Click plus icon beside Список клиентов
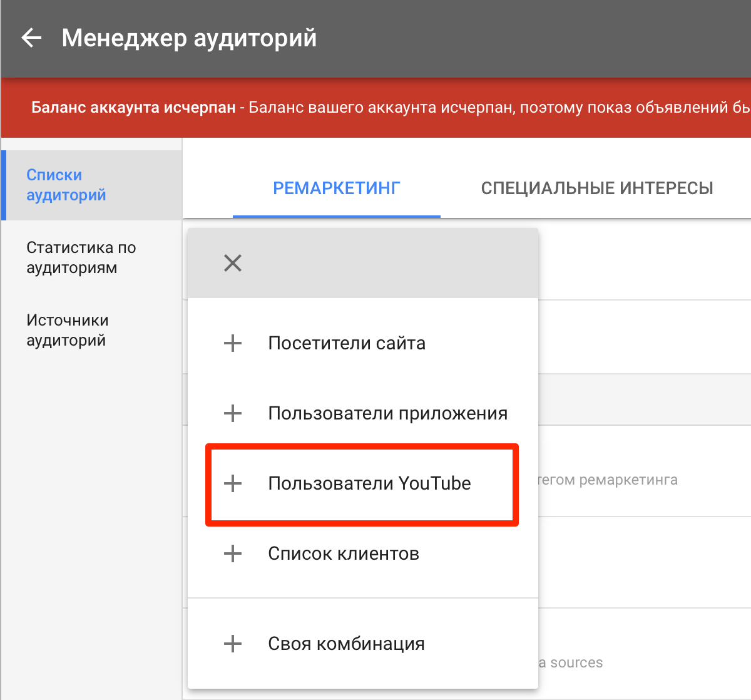751x700 pixels. [233, 553]
